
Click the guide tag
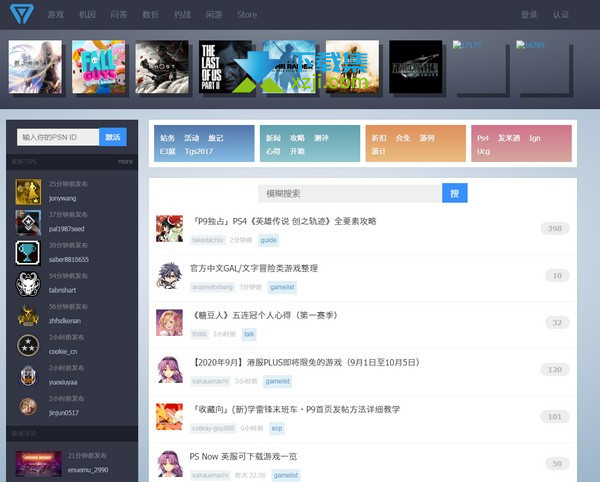(x=268, y=240)
